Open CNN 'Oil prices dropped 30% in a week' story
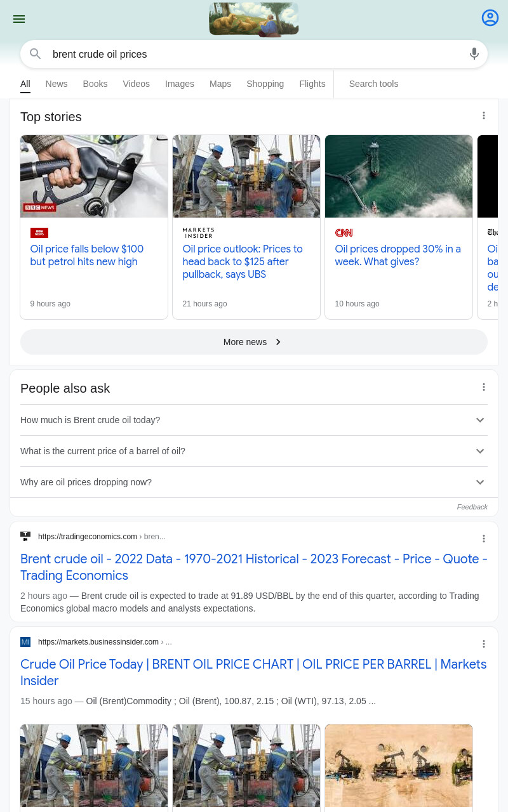This screenshot has height=812, width=508. pyautogui.click(x=398, y=256)
